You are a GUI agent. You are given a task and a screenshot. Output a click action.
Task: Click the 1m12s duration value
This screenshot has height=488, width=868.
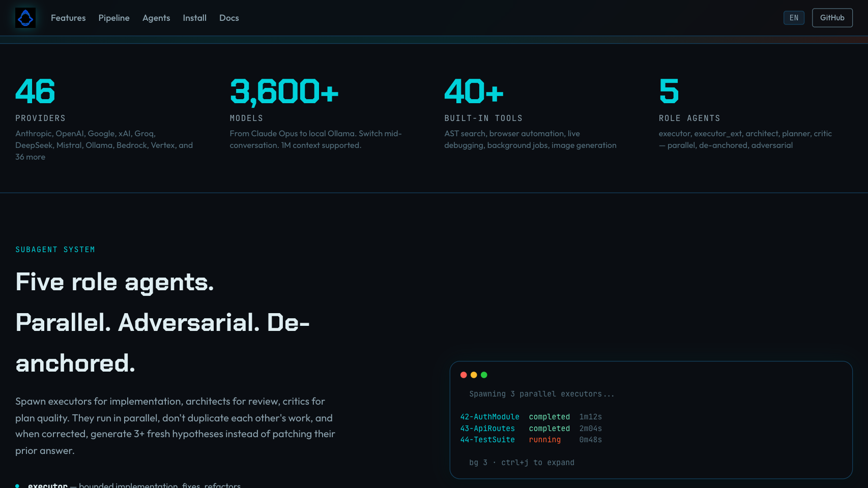point(591,417)
